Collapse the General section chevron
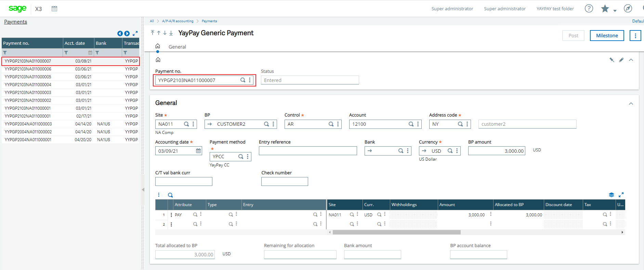This screenshot has width=644, height=270. point(631,104)
